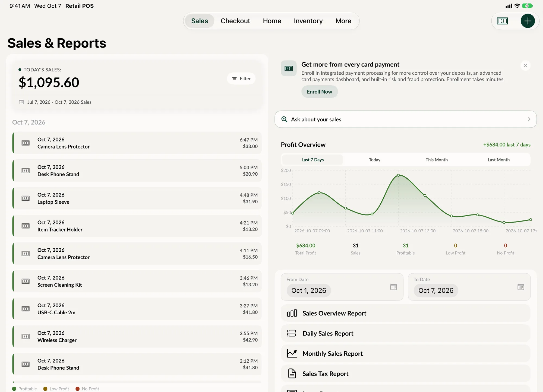The width and height of the screenshot is (543, 392).
Task: Click the $684.00 Total Profit value
Action: click(x=306, y=245)
